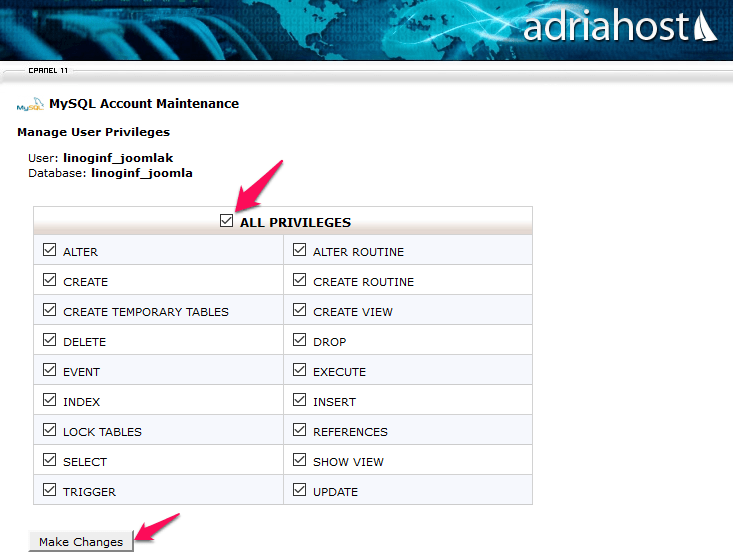733x558 pixels.
Task: Disable the DROP privilege
Action: 300,339
